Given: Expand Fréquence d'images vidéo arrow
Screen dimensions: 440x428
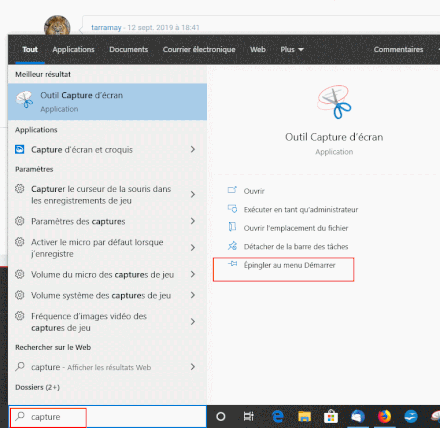Looking at the screenshot, I should [193, 322].
